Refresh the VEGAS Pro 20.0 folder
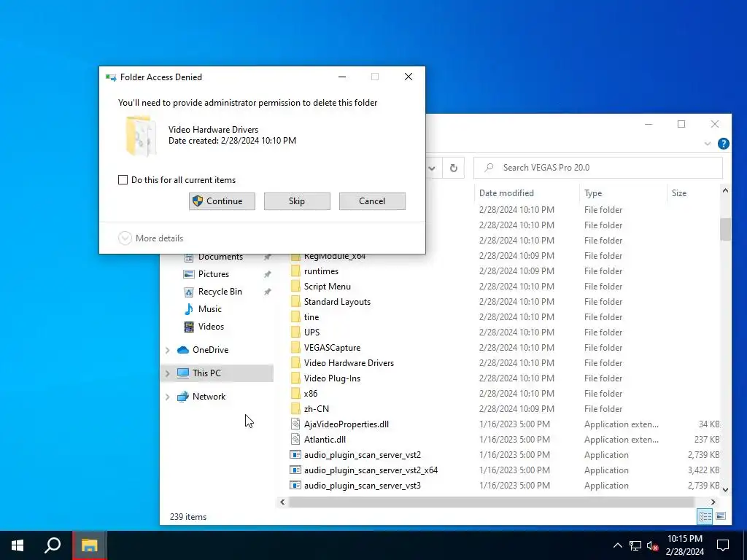Viewport: 747px width, 560px height. click(x=454, y=168)
